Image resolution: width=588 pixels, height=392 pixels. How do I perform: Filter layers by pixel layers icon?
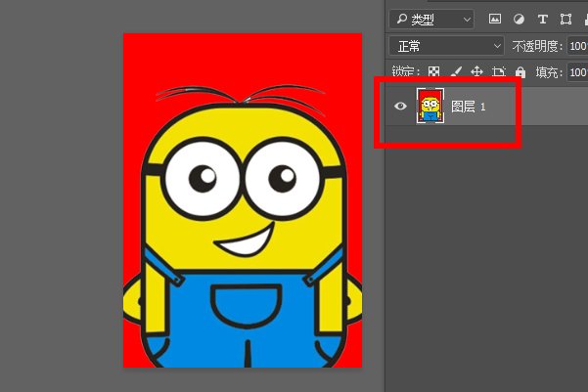click(x=495, y=19)
